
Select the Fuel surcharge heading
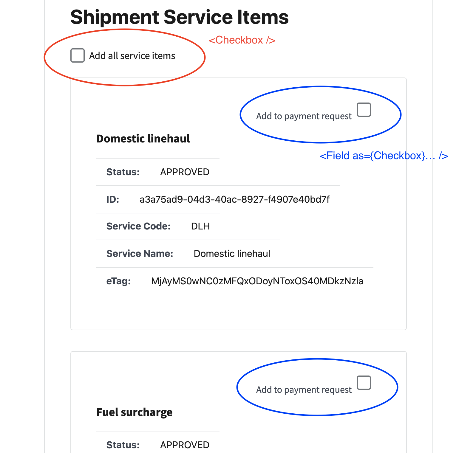134,412
